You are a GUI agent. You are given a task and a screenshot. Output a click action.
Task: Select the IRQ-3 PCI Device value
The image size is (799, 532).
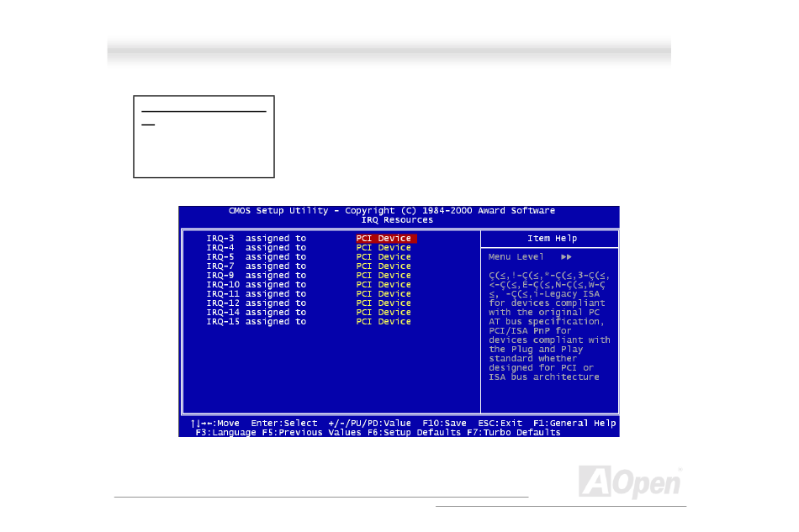click(x=384, y=239)
